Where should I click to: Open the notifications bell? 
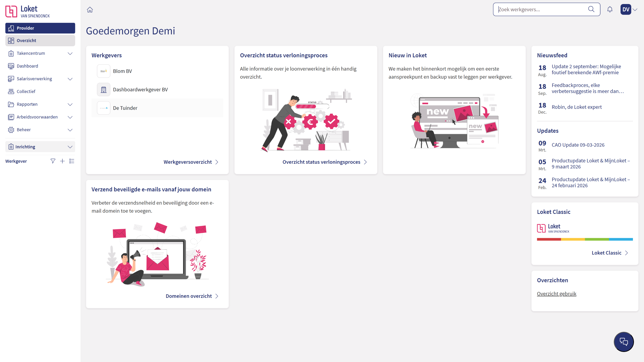(610, 10)
